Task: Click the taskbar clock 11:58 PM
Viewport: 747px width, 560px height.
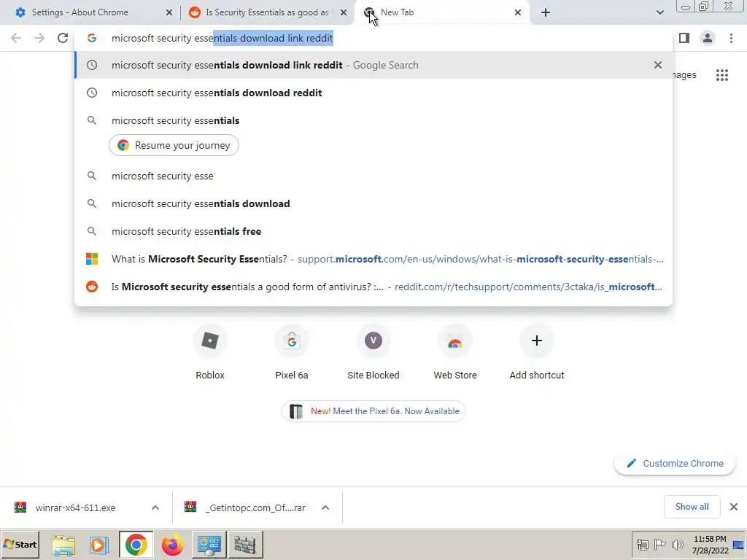Action: [710, 545]
